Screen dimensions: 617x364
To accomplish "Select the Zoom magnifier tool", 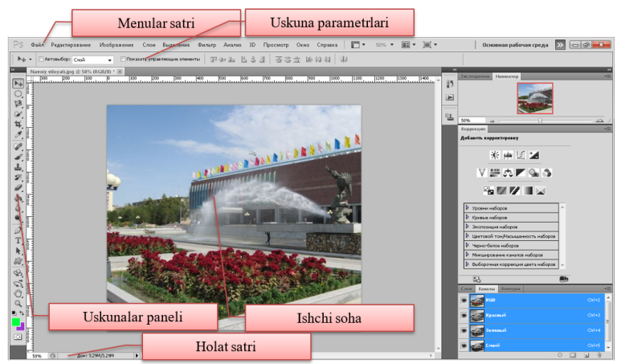I will [x=18, y=304].
